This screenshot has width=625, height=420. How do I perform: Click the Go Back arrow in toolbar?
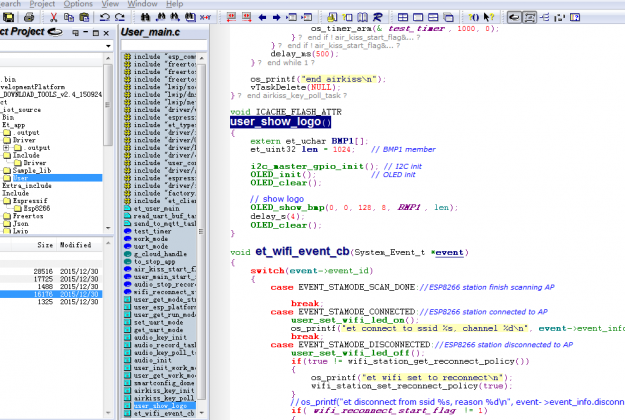tap(262, 17)
